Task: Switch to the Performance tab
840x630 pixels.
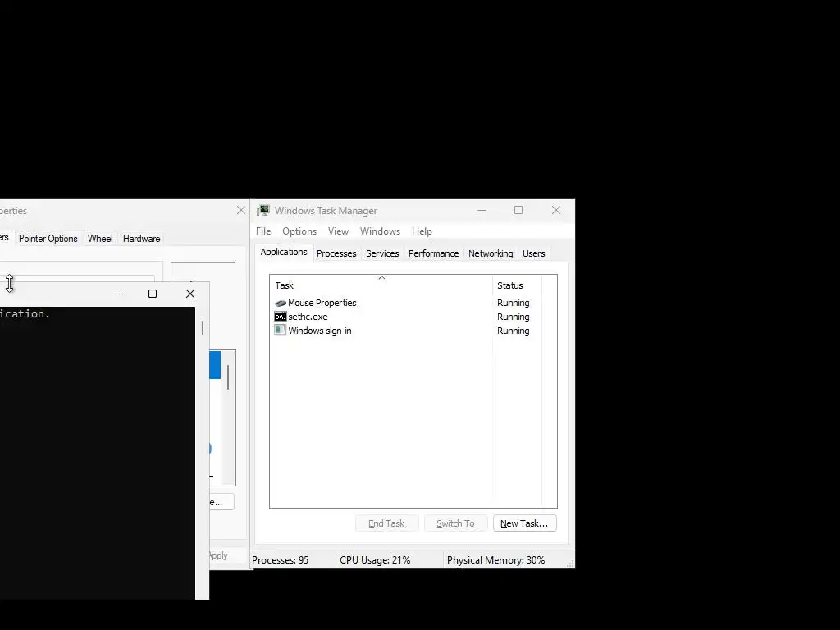Action: [433, 253]
